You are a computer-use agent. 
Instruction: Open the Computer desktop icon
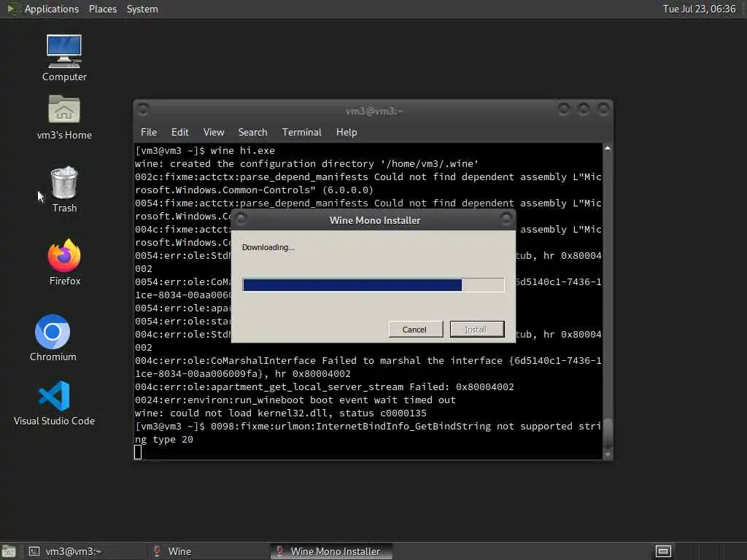click(x=64, y=57)
